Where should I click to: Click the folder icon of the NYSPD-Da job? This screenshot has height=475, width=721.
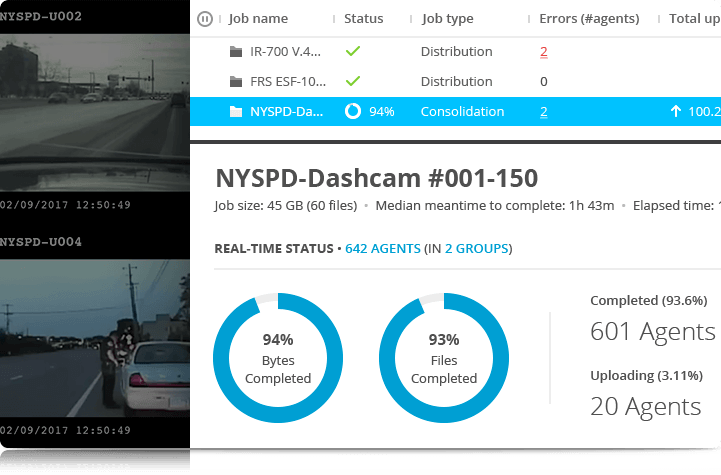236,111
